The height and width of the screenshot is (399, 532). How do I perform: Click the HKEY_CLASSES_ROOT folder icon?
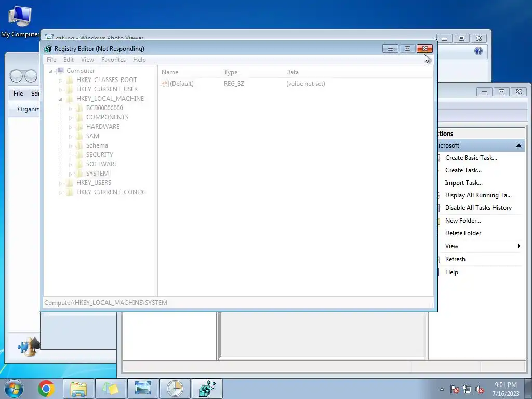70,80
